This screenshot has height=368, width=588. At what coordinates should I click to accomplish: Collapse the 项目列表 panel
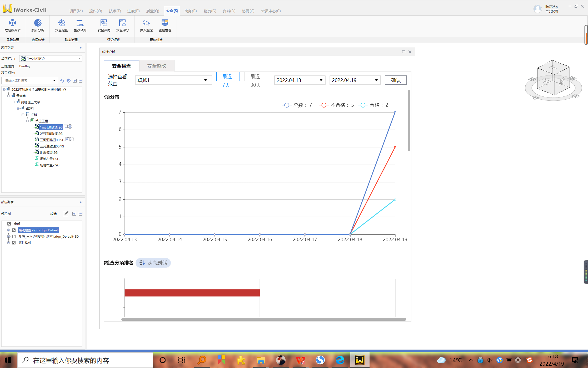tap(81, 48)
